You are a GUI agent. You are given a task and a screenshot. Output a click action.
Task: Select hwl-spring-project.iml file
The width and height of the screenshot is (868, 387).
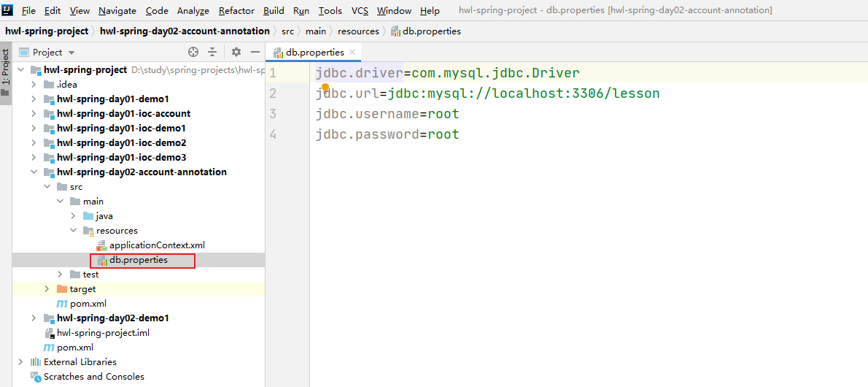[96, 333]
